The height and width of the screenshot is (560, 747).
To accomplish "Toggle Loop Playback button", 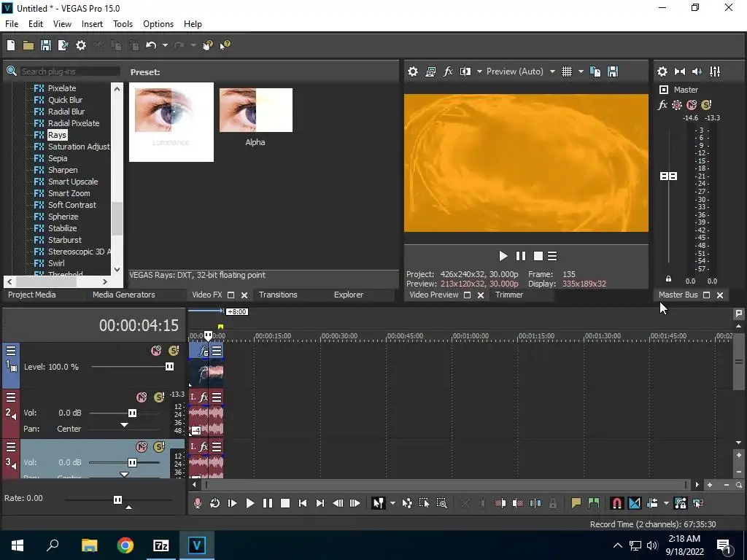I will tap(215, 503).
